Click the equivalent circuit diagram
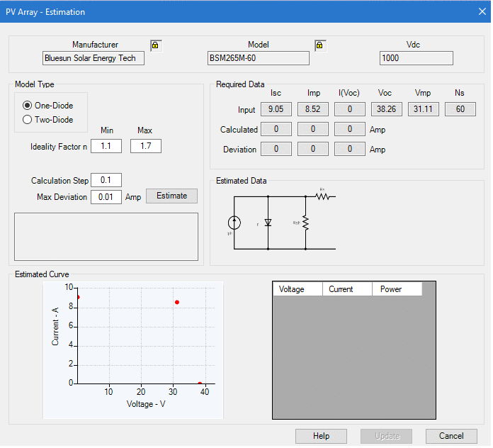Viewport: 493px width, 448px height. tap(283, 220)
